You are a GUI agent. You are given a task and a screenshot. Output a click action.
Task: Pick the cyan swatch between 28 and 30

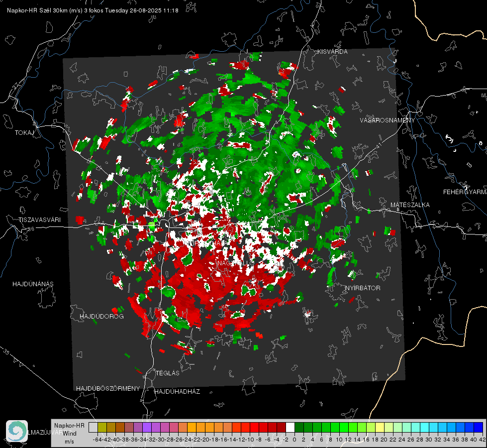[x=425, y=427]
